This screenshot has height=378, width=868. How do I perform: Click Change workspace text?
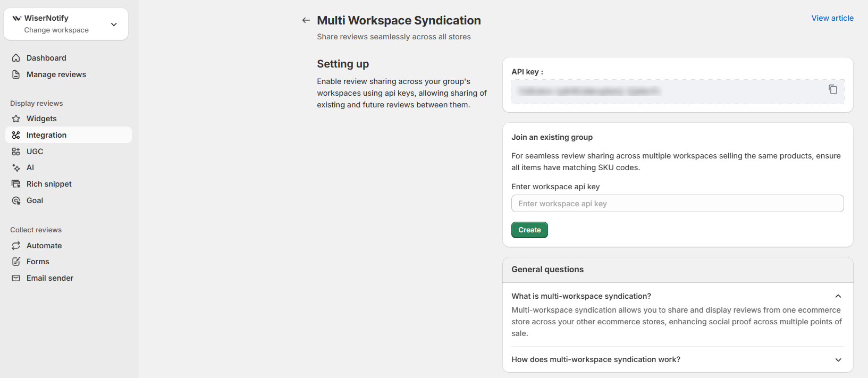(x=56, y=30)
